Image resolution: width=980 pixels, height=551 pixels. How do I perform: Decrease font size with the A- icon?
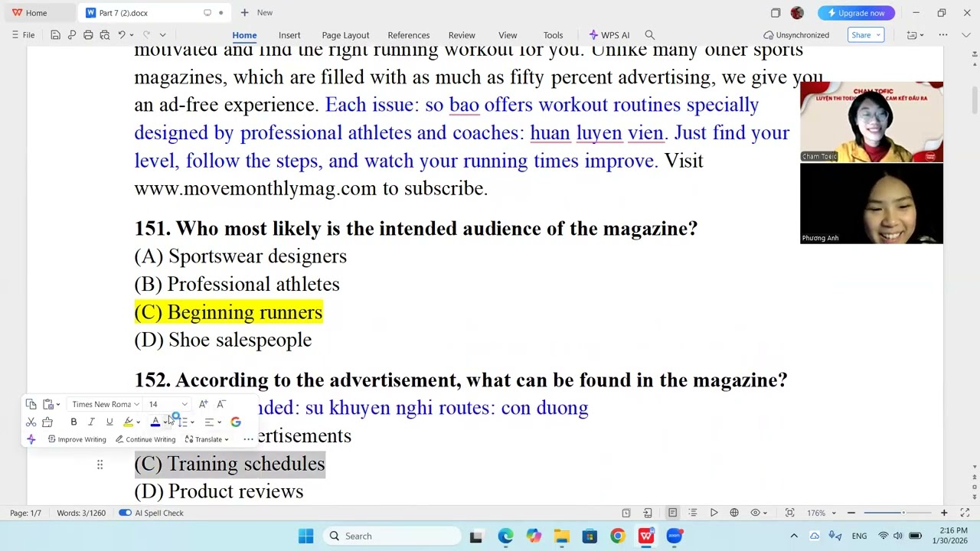221,404
